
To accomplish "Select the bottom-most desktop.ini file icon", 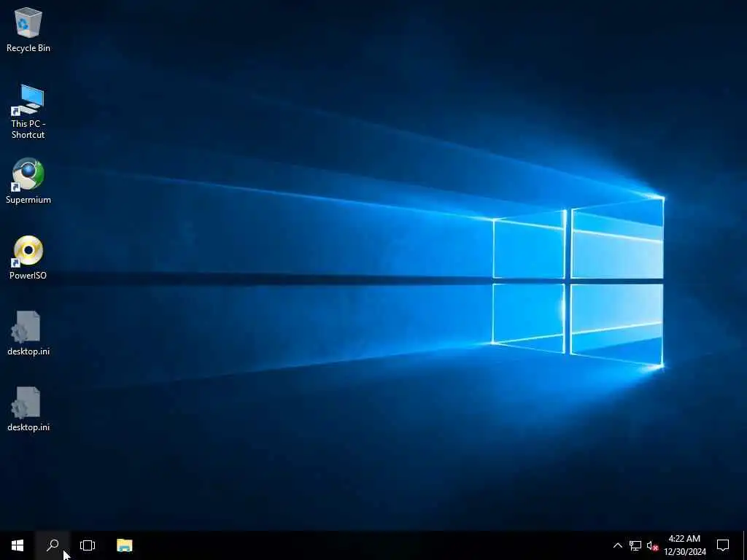I will 28,408.
